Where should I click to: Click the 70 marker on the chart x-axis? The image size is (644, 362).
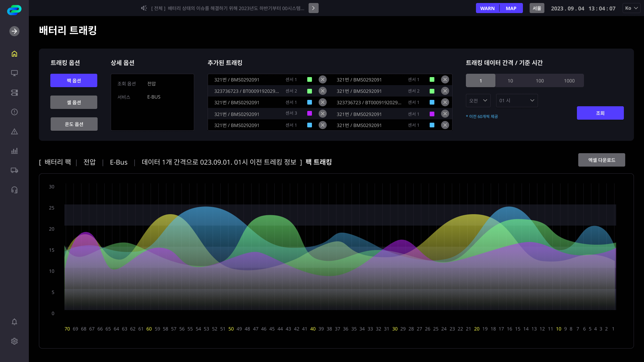[x=67, y=329]
